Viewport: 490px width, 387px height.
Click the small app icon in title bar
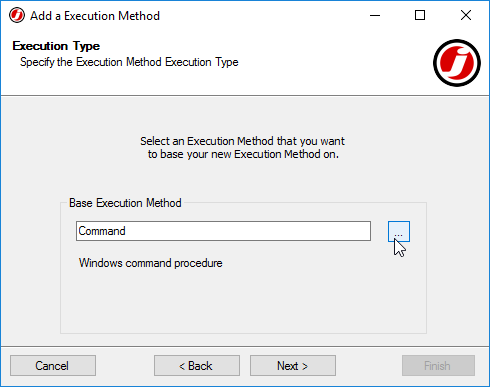(x=17, y=15)
